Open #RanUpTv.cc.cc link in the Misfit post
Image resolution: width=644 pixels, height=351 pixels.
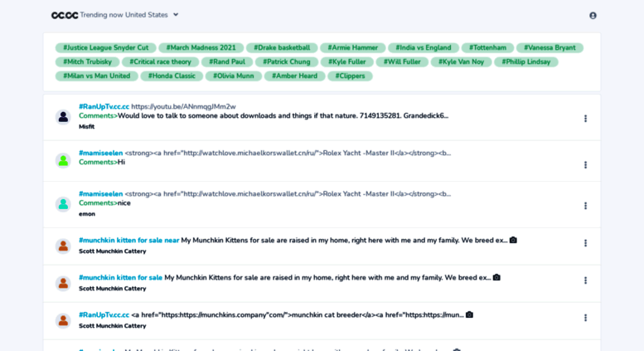click(x=104, y=106)
